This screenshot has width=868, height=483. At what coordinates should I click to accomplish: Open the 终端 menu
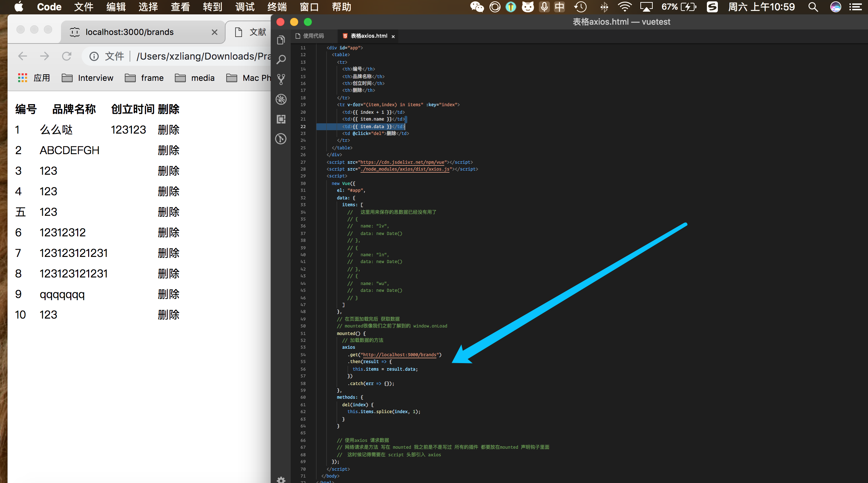click(277, 7)
